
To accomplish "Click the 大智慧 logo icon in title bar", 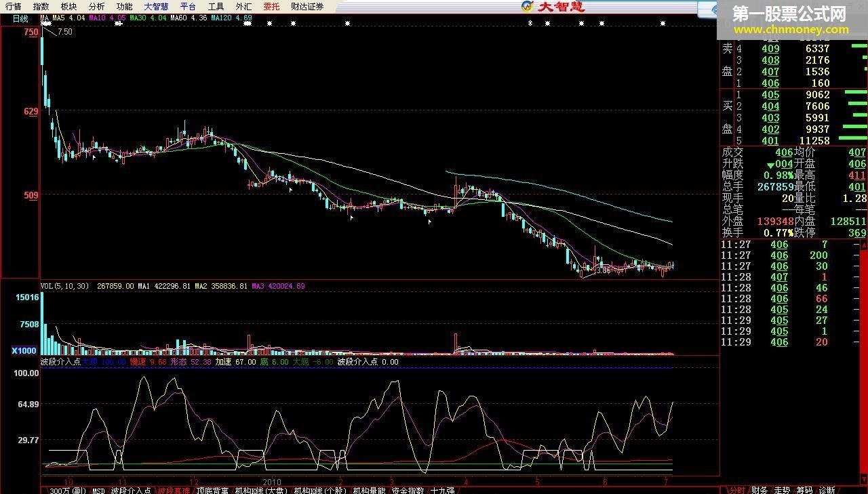I will 527,6.
